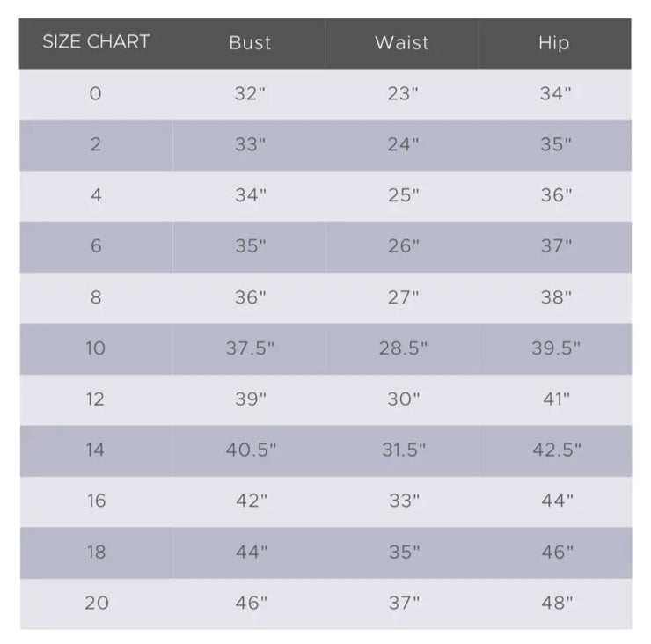The height and width of the screenshot is (644, 651).
Task: Select the 38" hip measurement
Action: pos(556,296)
